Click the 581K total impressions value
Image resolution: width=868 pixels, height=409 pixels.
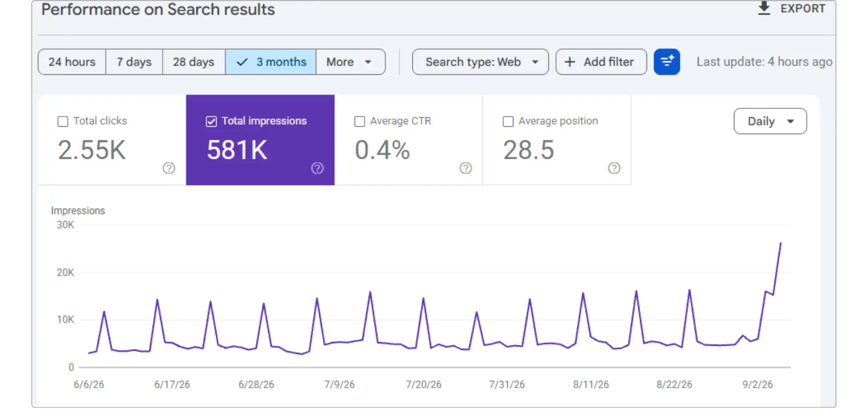tap(237, 150)
